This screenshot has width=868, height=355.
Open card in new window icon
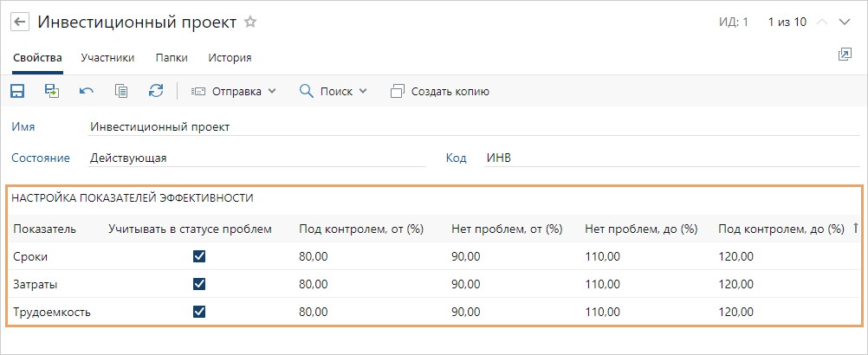845,55
